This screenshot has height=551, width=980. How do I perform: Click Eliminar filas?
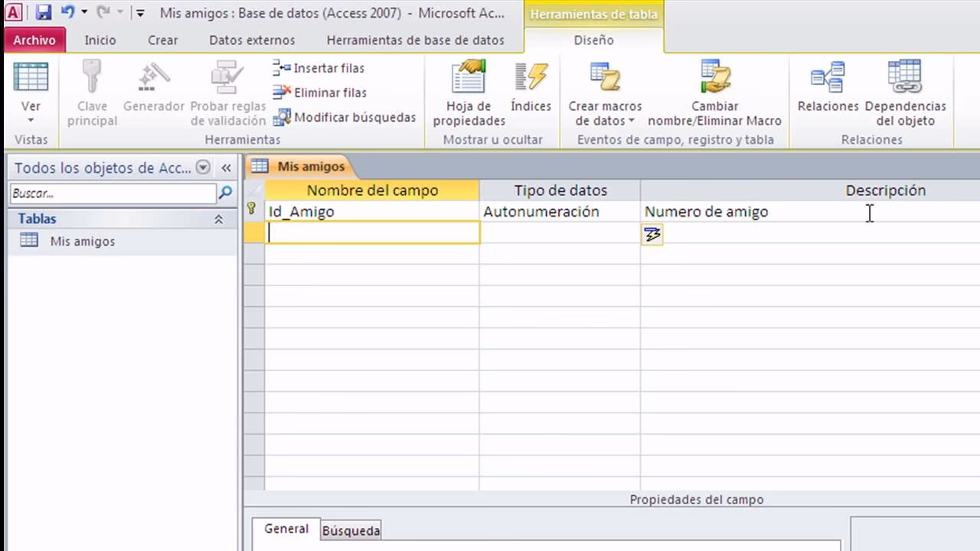(320, 93)
